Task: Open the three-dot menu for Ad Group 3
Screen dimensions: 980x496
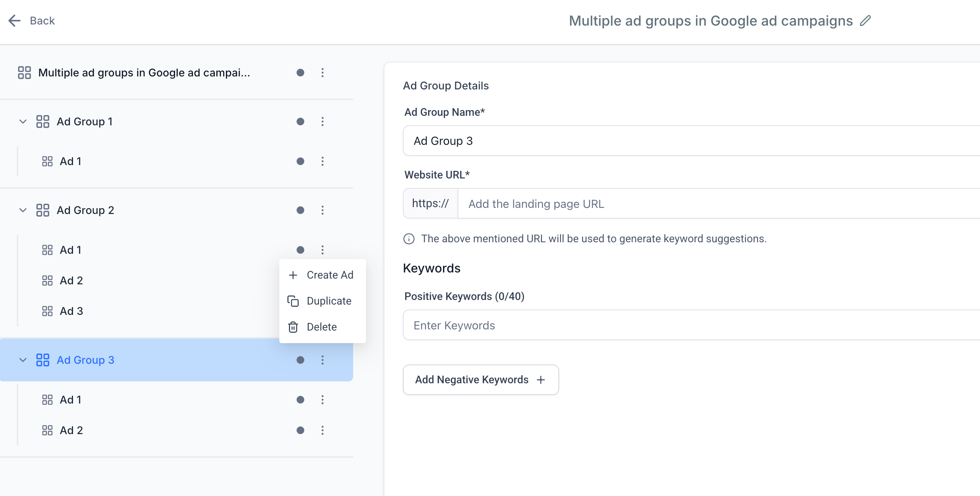Action: (x=323, y=360)
